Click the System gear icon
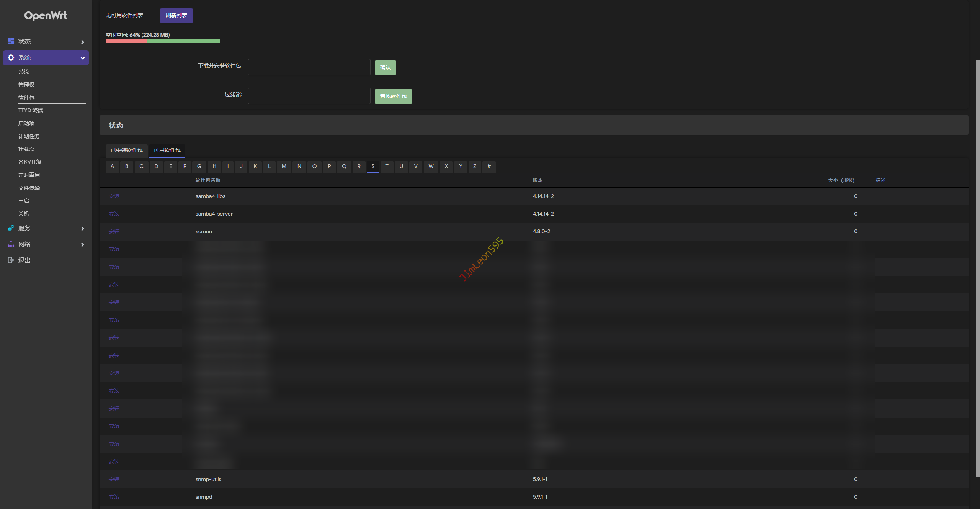The width and height of the screenshot is (980, 509). (11, 57)
